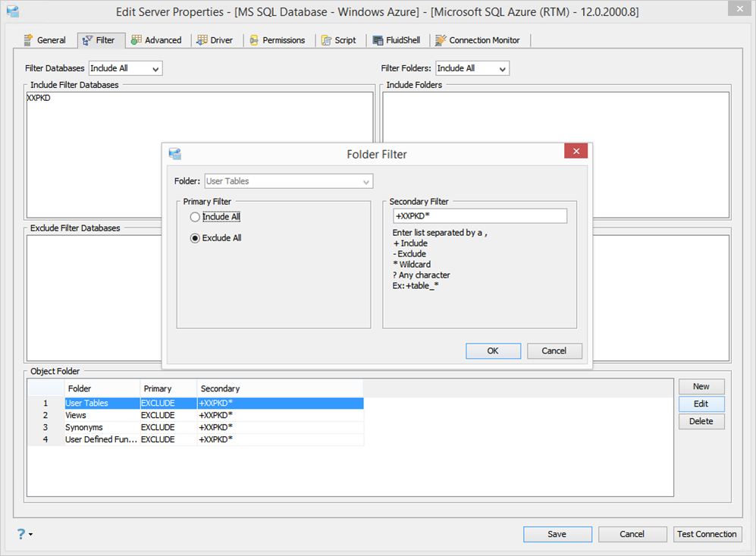This screenshot has height=556, width=756.
Task: Select the Exclude All radio button
Action: click(195, 238)
